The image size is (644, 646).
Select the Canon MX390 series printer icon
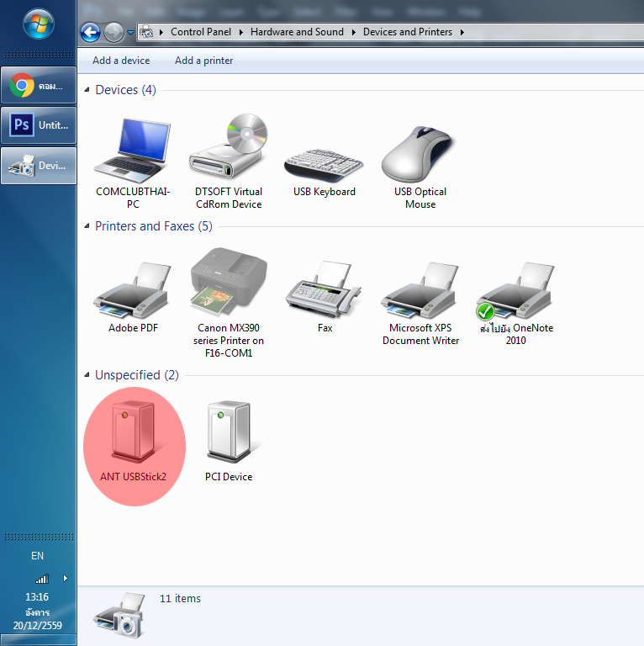coord(229,282)
